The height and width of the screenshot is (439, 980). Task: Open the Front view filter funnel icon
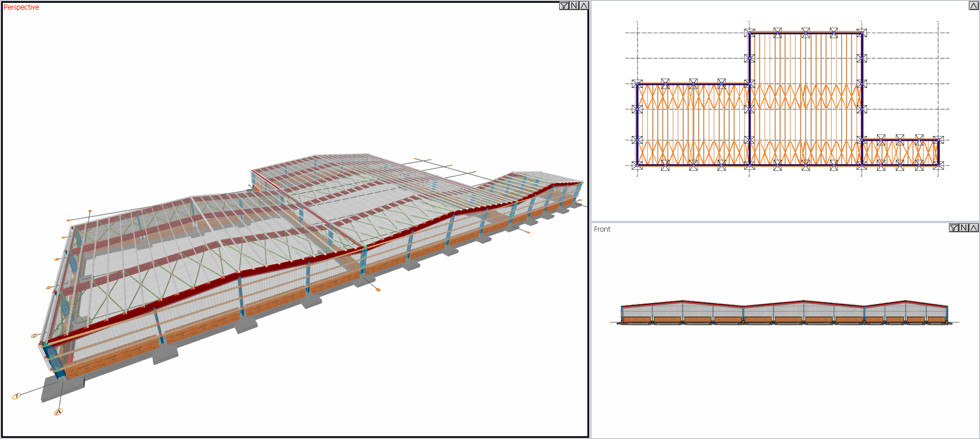(x=954, y=228)
